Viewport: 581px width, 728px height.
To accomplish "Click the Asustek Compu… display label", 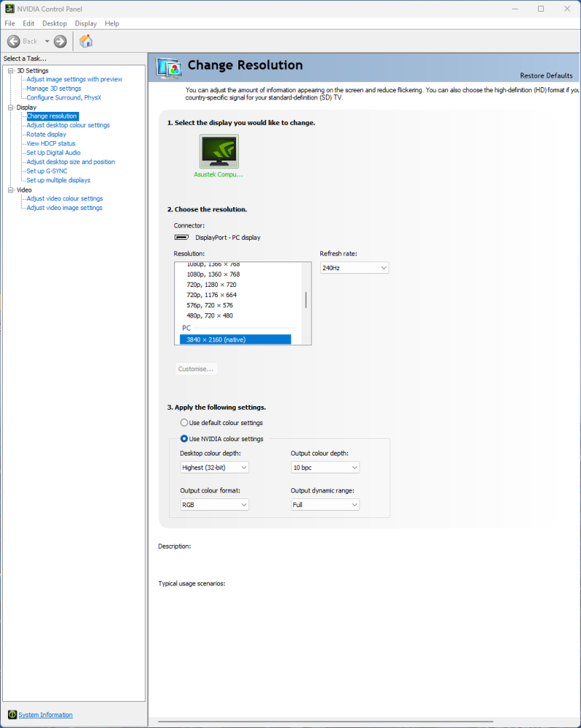I will click(x=219, y=174).
